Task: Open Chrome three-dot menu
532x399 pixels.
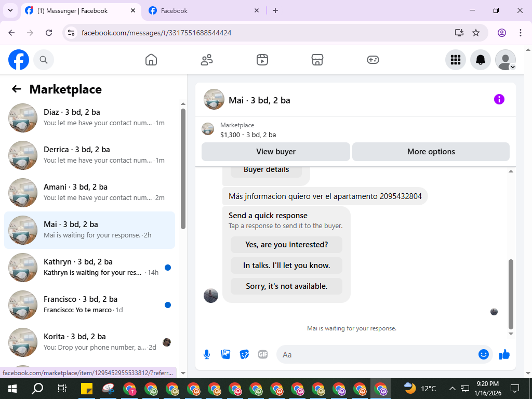Action: pyautogui.click(x=521, y=33)
